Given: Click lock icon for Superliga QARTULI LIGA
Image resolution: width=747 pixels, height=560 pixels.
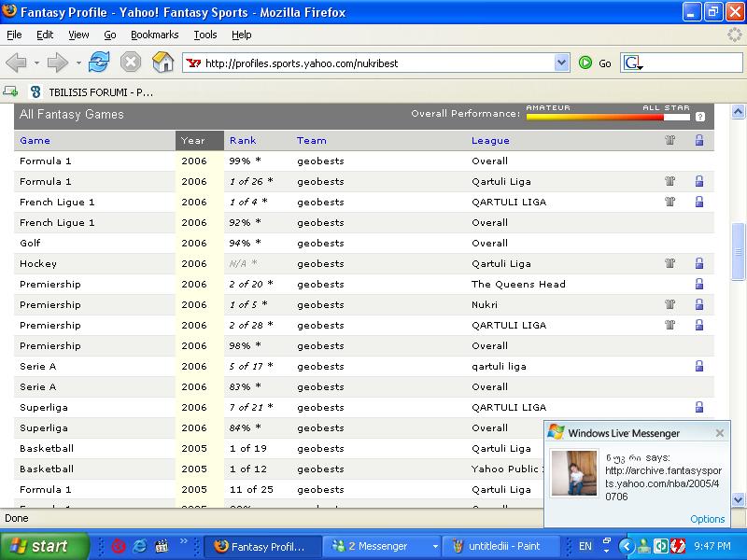Looking at the screenshot, I should tap(699, 407).
